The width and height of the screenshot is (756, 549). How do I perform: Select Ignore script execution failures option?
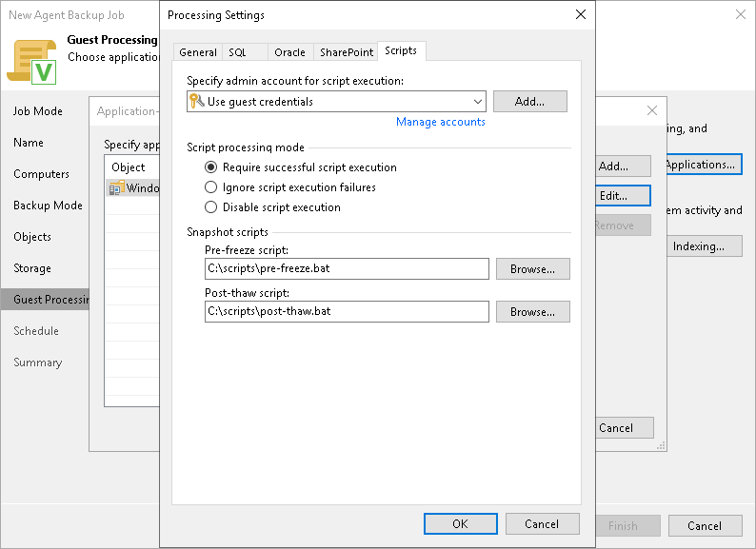click(x=211, y=187)
